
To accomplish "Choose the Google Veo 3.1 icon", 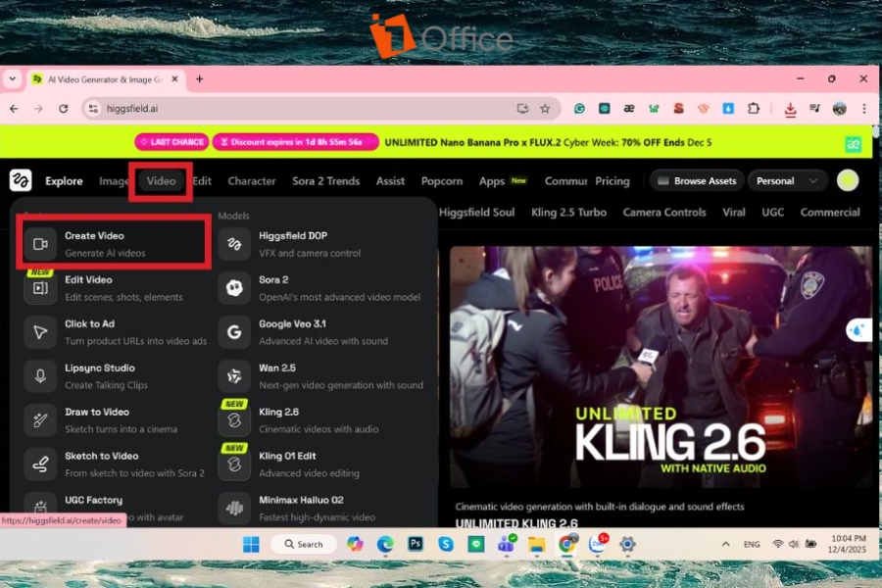I will (x=234, y=332).
